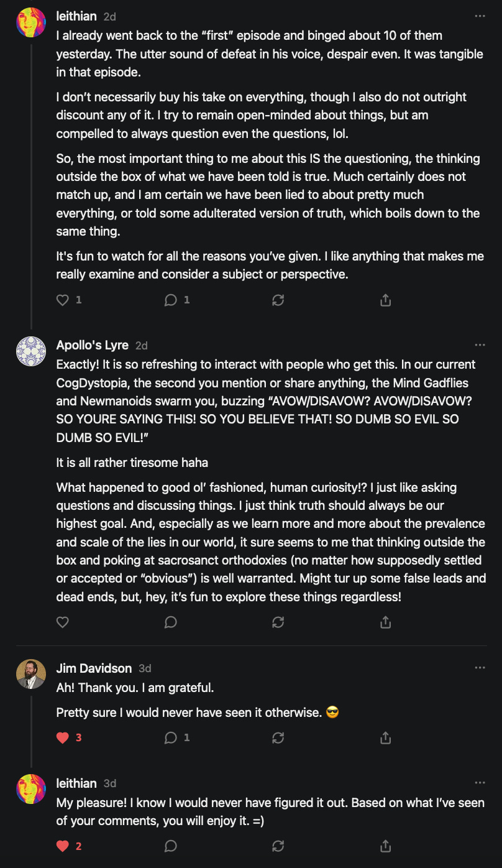The height and width of the screenshot is (868, 502).
Task: Like Apollo's Lyre's comment
Action: click(63, 622)
